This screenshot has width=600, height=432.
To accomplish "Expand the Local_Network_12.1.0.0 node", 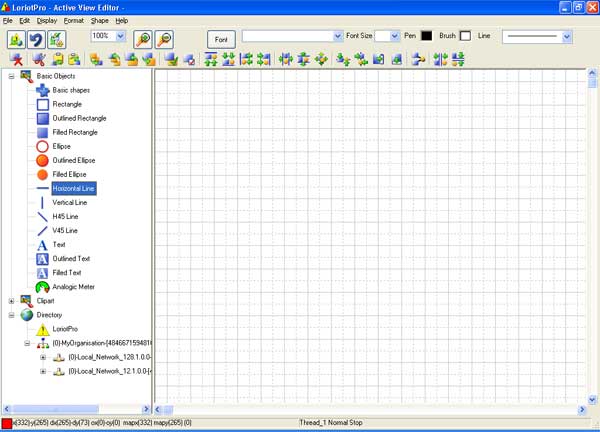I will pos(43,372).
